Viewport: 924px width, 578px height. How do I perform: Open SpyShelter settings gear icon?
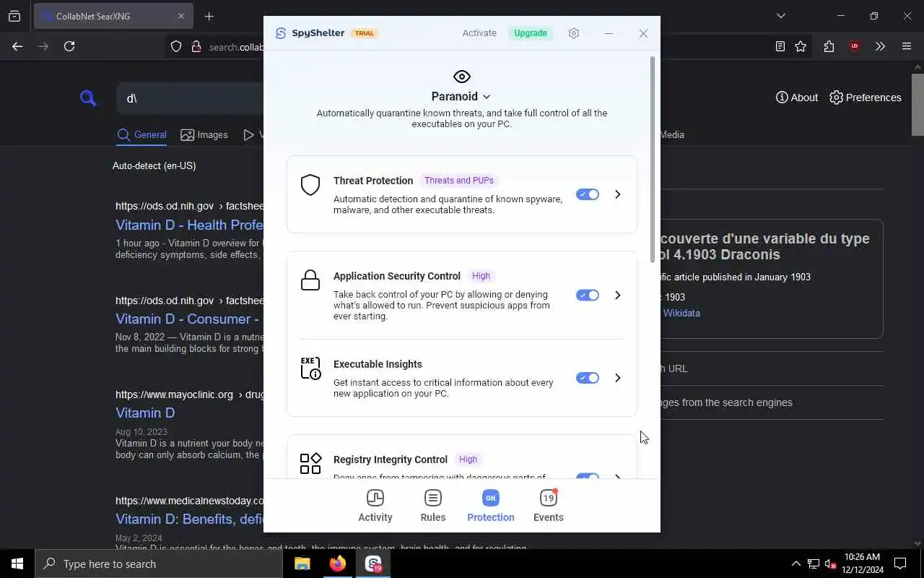coord(574,33)
